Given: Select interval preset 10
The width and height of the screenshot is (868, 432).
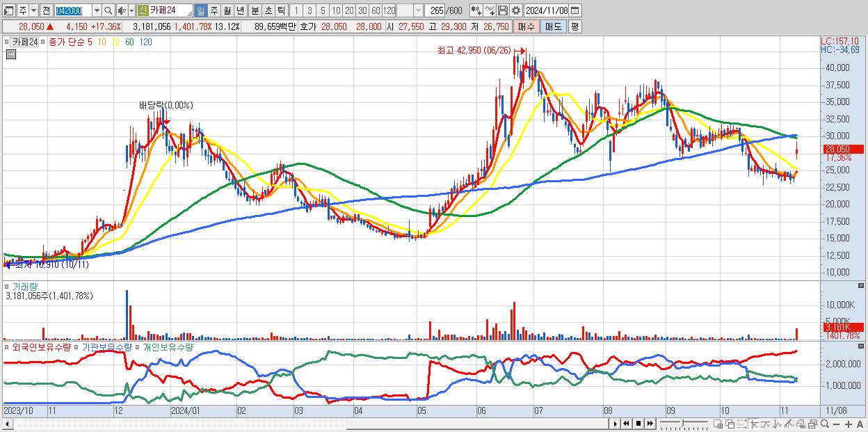Looking at the screenshot, I should pos(336,10).
